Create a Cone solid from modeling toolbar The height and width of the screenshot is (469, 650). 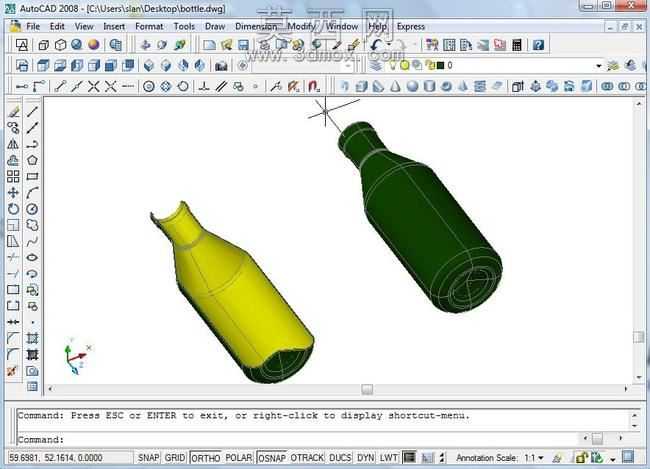pyautogui.click(x=395, y=86)
